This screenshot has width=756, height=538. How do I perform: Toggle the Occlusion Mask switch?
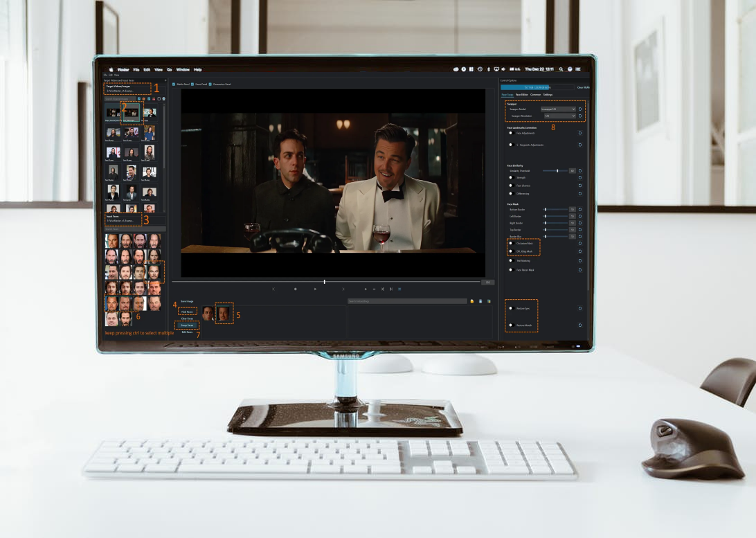click(511, 244)
